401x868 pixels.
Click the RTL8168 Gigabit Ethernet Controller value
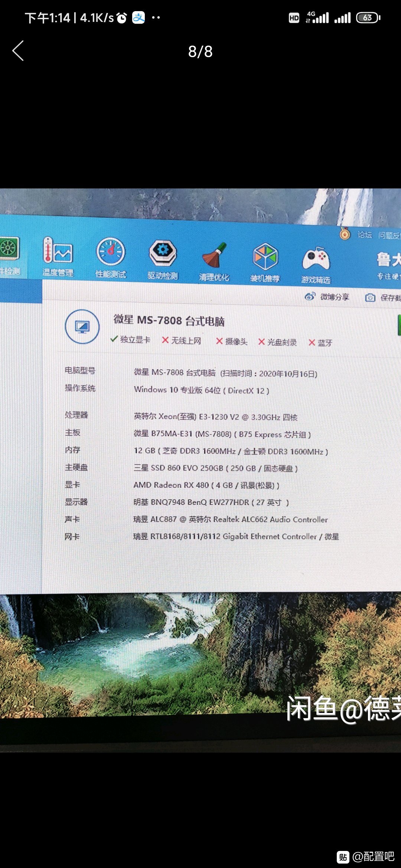coord(236,536)
